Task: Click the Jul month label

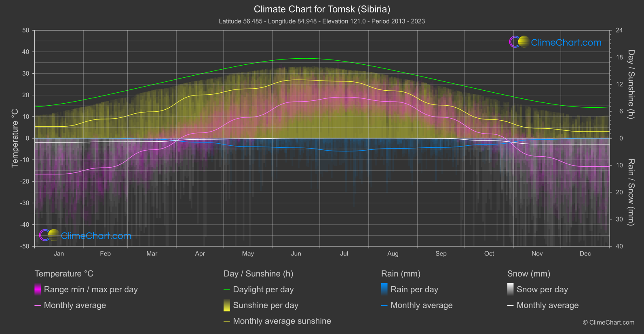Action: [x=344, y=253]
